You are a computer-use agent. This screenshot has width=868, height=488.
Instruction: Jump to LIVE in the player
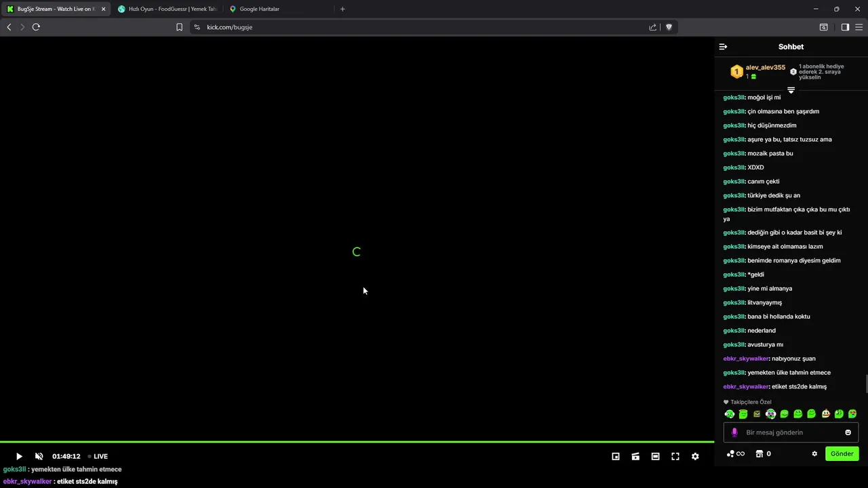[98, 457]
